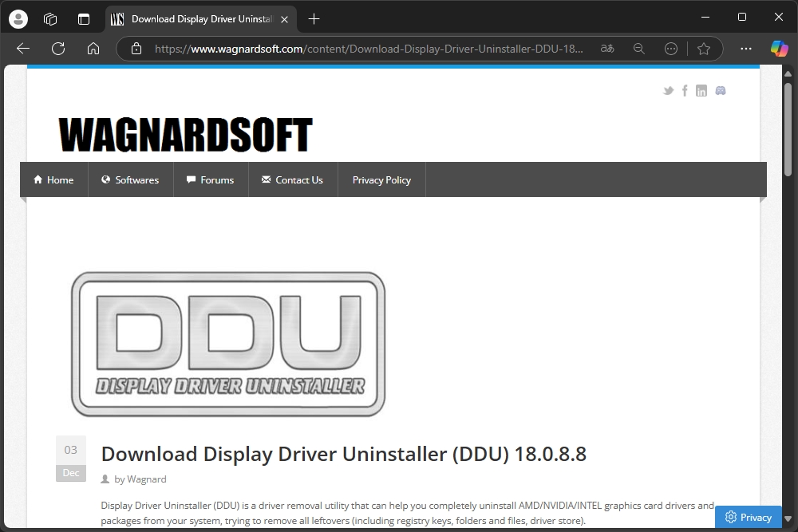Viewport: 798px width, 532px height.
Task: Go to Home menu item
Action: click(x=54, y=180)
